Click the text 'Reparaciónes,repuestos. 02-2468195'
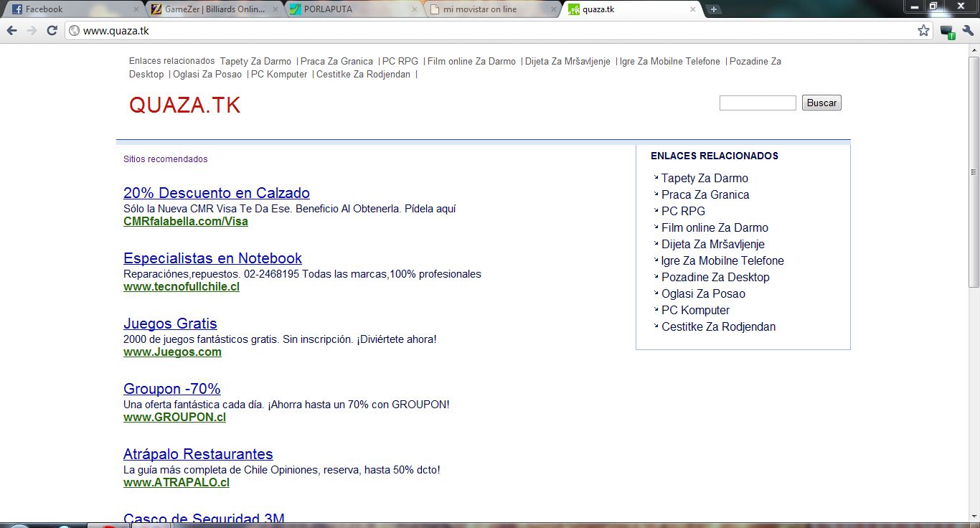Viewport: 980px width, 528px height. 211,274
